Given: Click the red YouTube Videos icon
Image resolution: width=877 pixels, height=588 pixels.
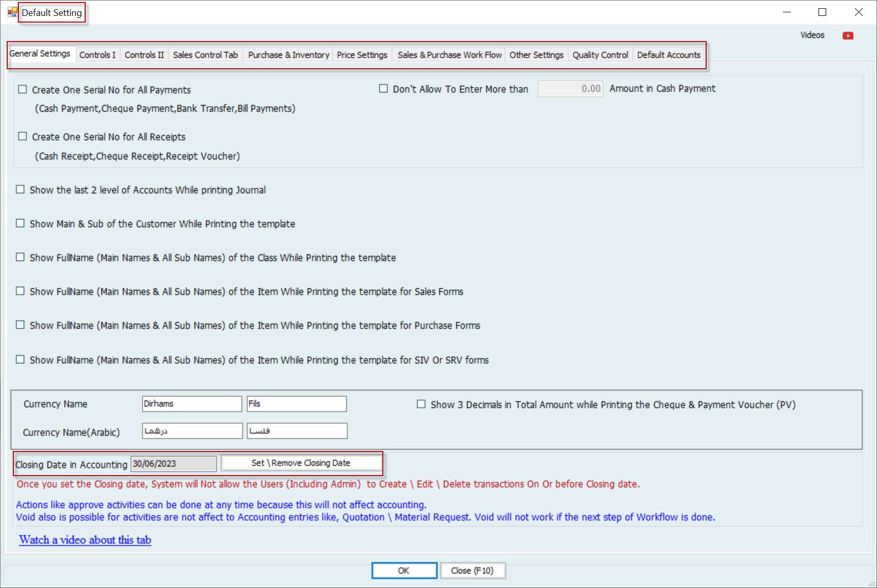Looking at the screenshot, I should [848, 35].
